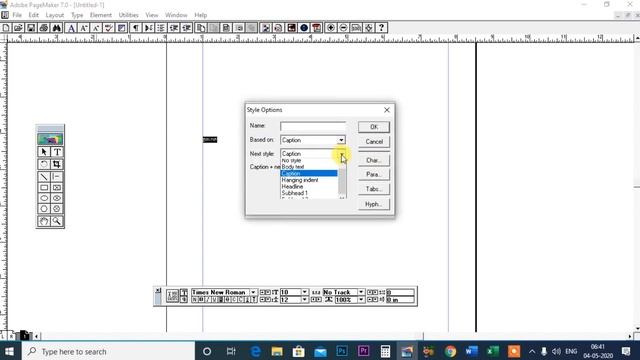Click the paragraph mark toolbar icon
This screenshot has width=640, height=360.
click(x=136, y=28)
